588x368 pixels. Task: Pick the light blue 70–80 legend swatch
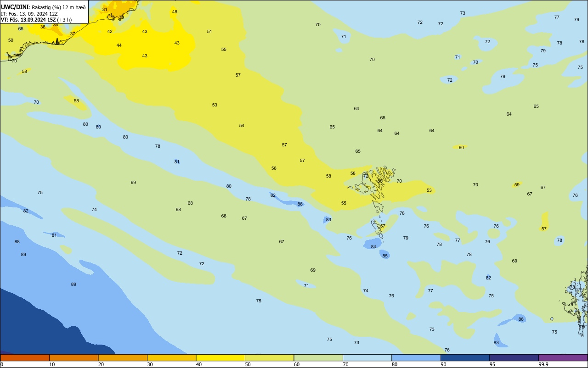(367, 357)
